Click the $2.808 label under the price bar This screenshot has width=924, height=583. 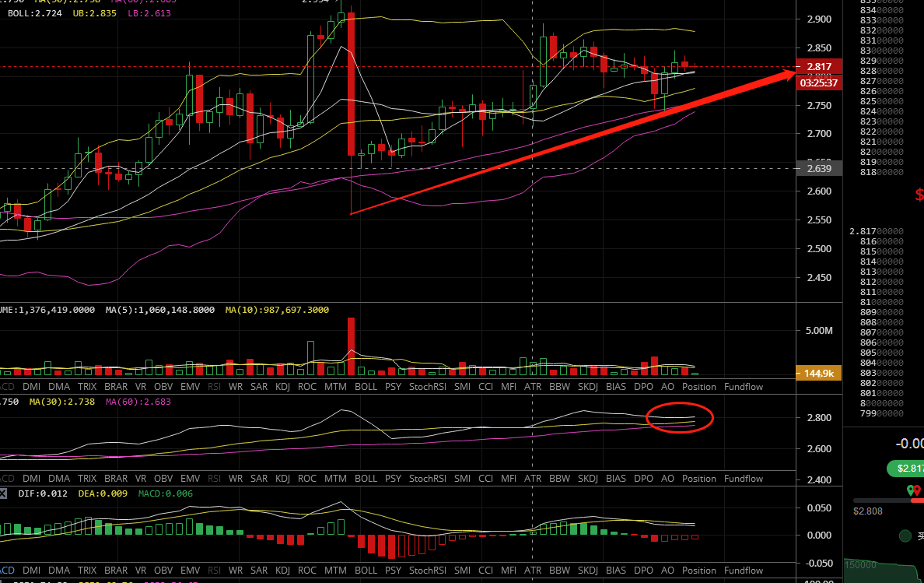868,511
